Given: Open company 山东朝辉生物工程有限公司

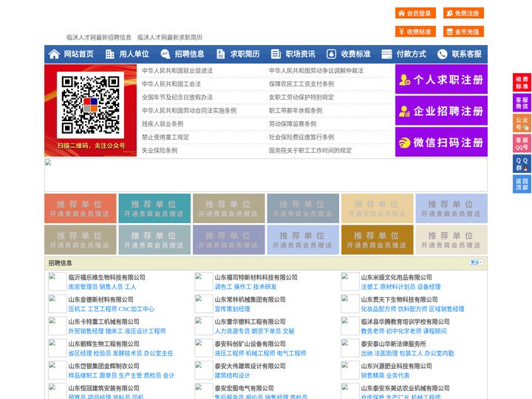Looking at the screenshot, I should [104, 344].
